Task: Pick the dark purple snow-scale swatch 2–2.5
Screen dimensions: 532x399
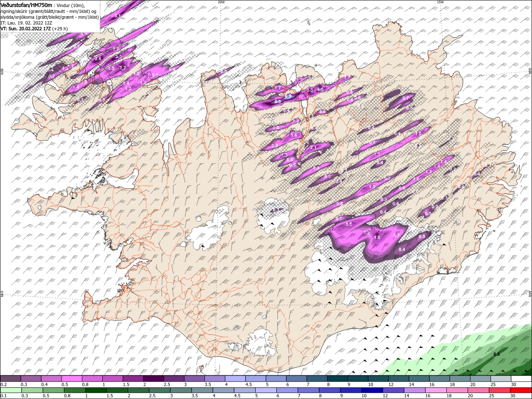Action: [x=153, y=379]
